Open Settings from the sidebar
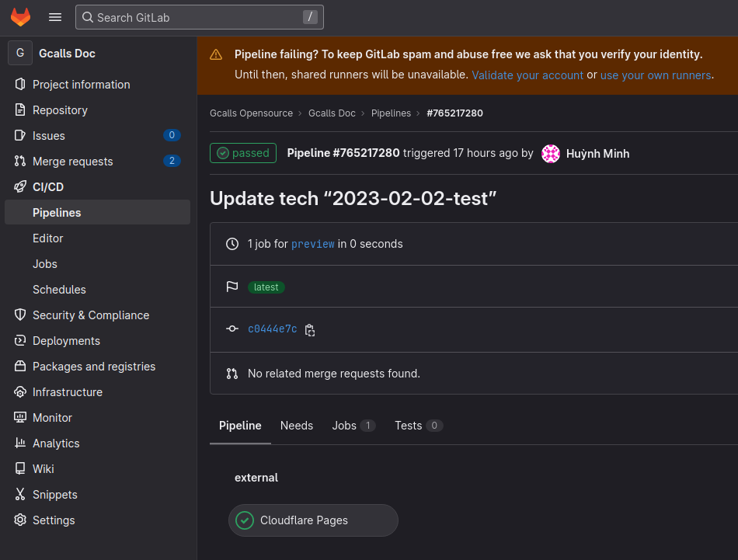This screenshot has width=738, height=560. point(54,520)
